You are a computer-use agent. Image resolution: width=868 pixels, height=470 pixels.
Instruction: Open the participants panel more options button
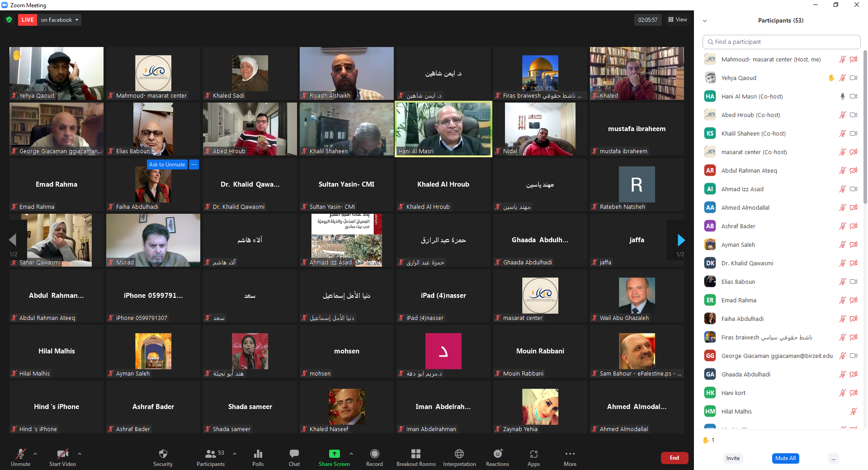[833, 458]
